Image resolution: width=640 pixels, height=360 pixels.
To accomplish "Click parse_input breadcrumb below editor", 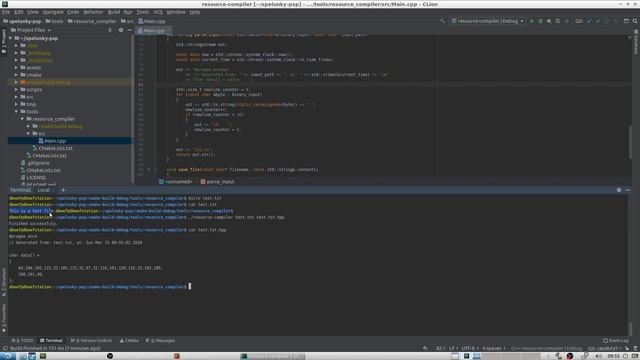I will pos(218,182).
